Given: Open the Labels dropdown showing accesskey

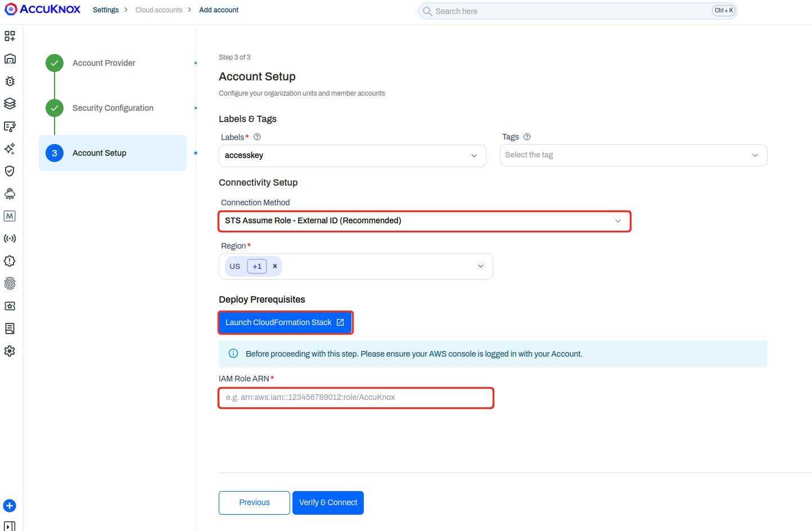Looking at the screenshot, I should [353, 155].
